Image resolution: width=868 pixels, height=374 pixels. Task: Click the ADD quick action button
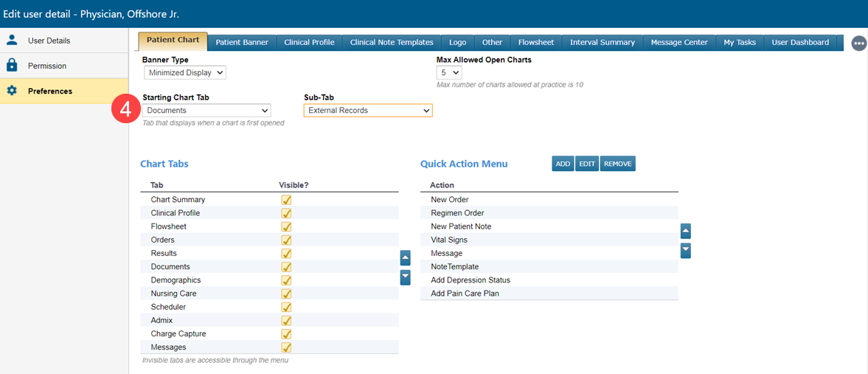[x=563, y=164]
